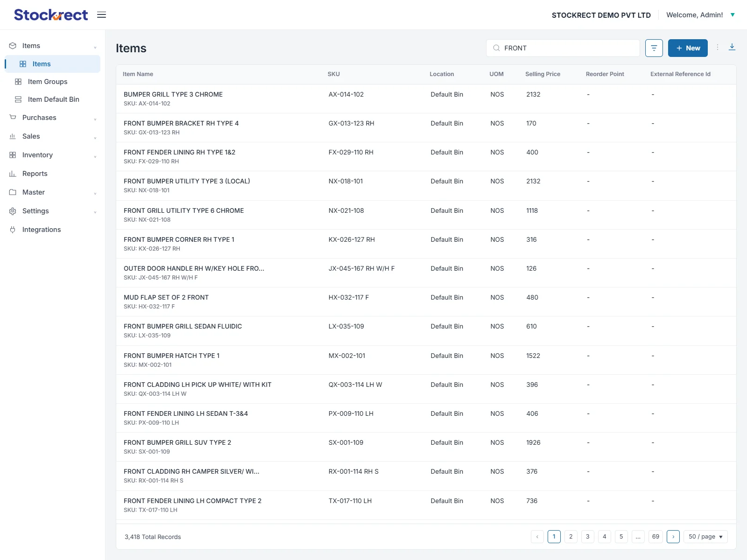Click the Integrations plug icon
Viewport: 747px width, 560px height.
tap(13, 230)
